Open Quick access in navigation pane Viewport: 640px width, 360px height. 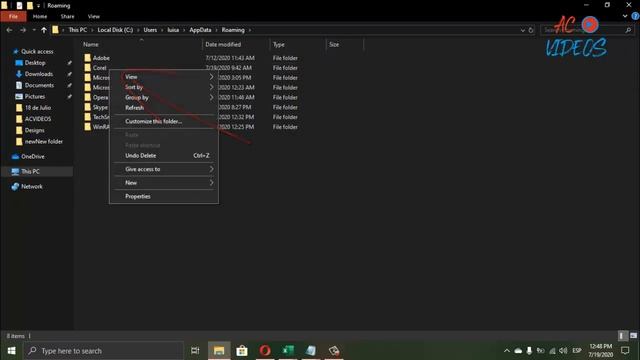point(37,51)
